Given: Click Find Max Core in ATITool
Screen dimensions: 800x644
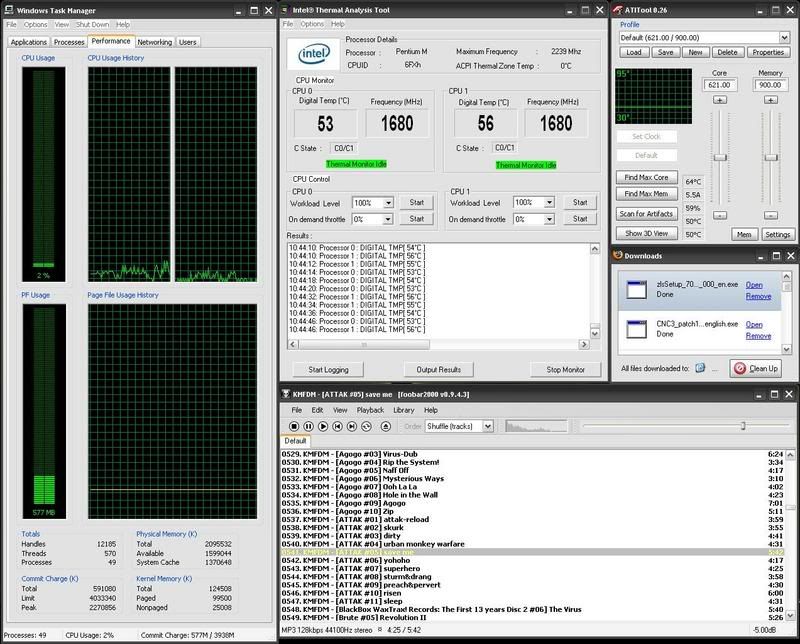Looking at the screenshot, I should tap(646, 177).
